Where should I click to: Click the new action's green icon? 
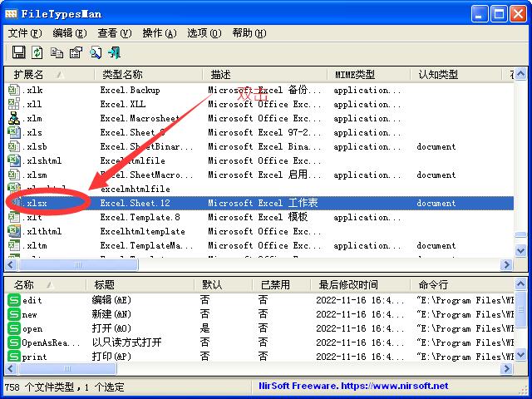(x=14, y=314)
